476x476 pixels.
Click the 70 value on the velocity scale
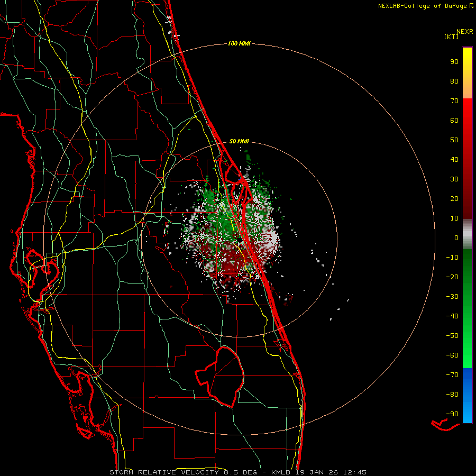(454, 101)
